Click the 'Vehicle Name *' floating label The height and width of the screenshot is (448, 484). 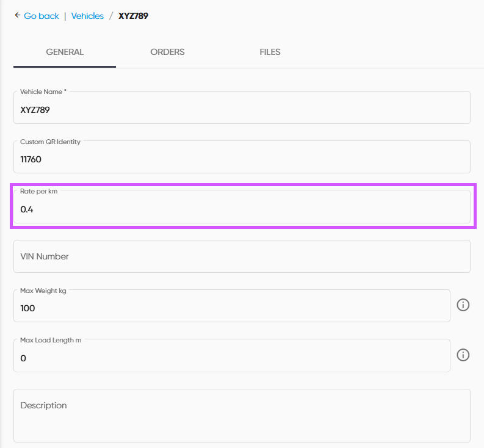(x=43, y=92)
